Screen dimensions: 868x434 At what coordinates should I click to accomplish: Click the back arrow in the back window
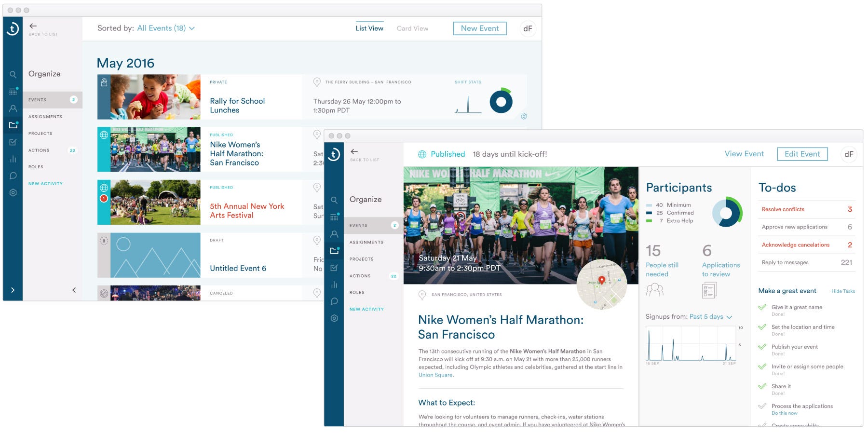pyautogui.click(x=33, y=26)
